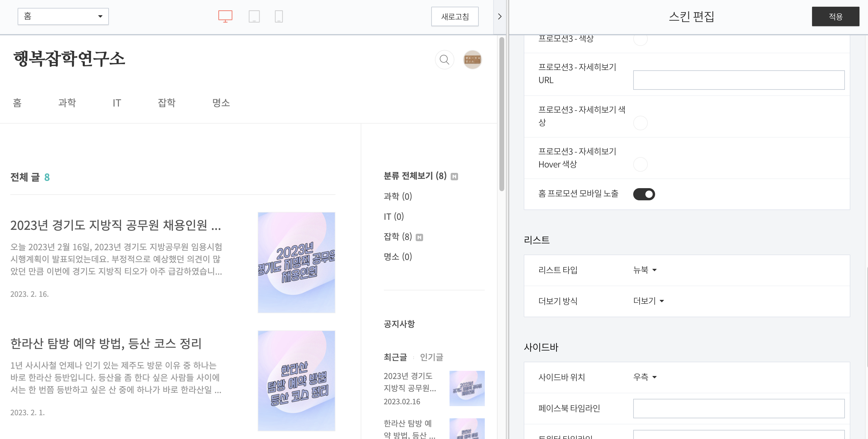868x439 pixels.
Task: Collapse the preview panel with the chevron
Action: (500, 16)
